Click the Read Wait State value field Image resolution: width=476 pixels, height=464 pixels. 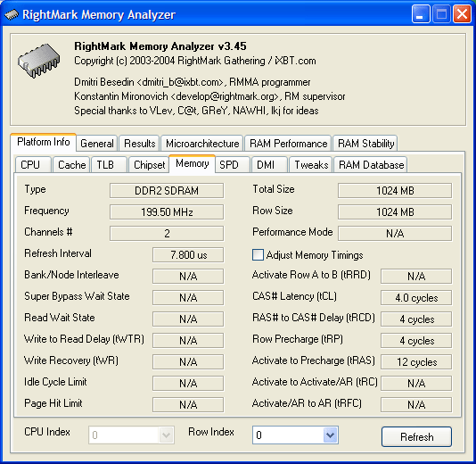188,319
